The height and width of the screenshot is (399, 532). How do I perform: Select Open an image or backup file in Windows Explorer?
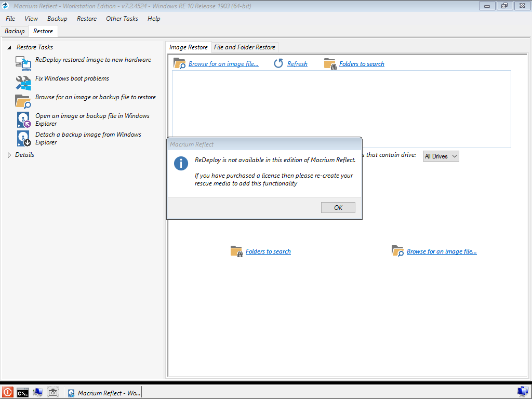click(x=92, y=120)
